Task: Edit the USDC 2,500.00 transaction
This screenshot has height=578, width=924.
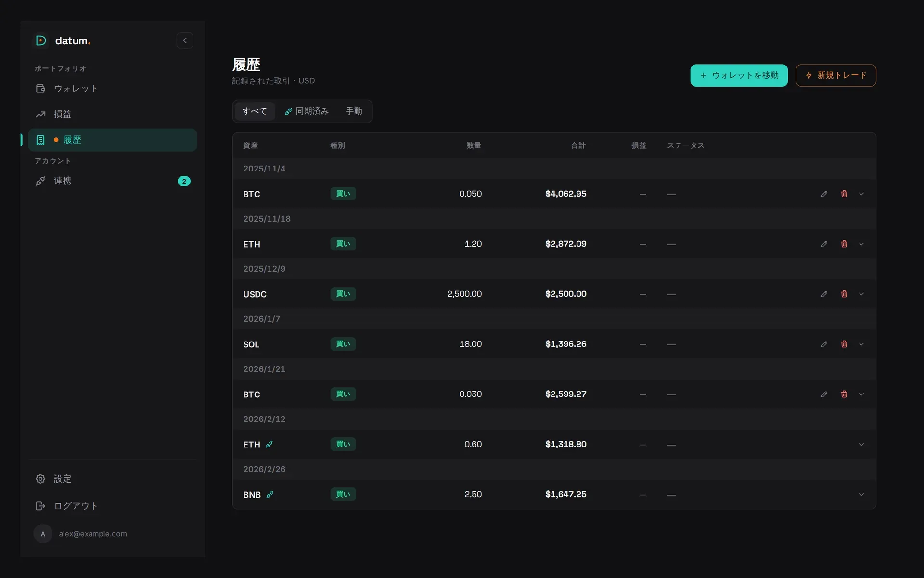Action: point(824,294)
